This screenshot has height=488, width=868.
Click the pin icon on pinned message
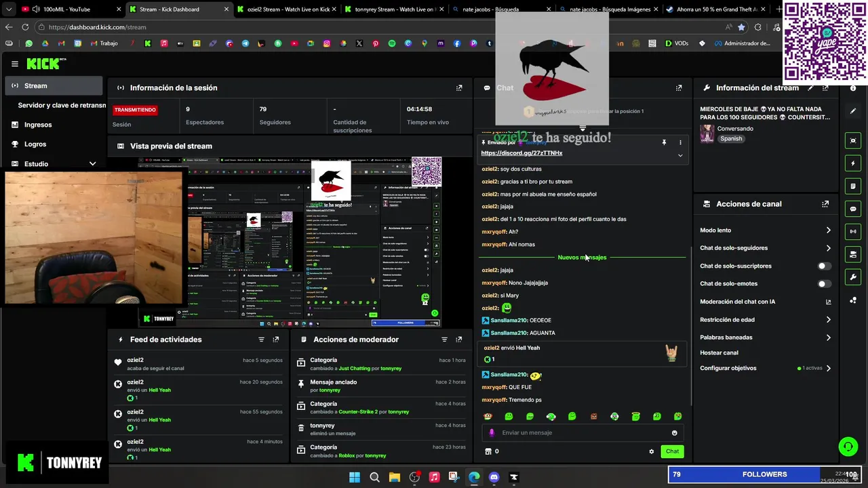coord(664,142)
